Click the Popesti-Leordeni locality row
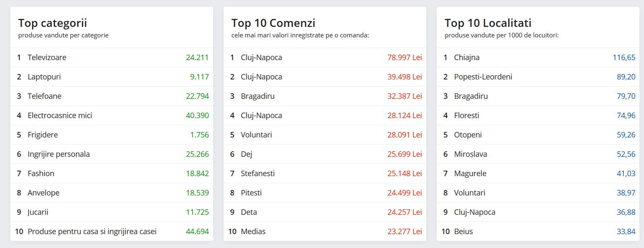 (x=483, y=77)
